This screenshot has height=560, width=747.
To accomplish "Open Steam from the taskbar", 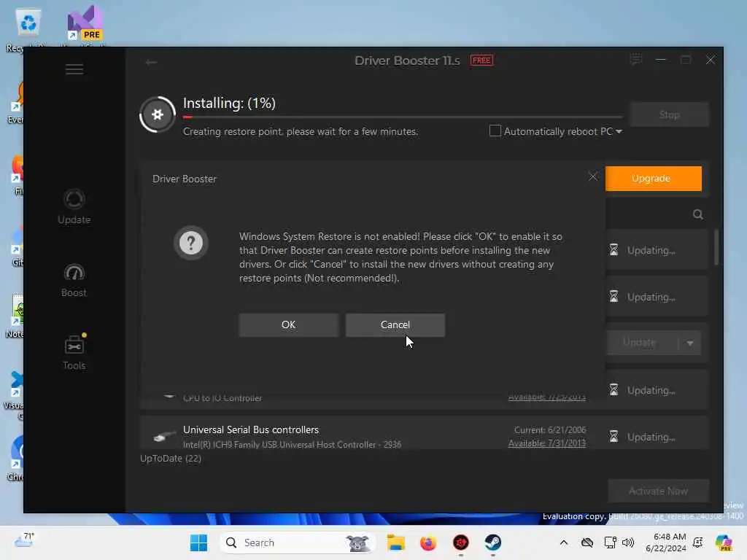I will [493, 542].
